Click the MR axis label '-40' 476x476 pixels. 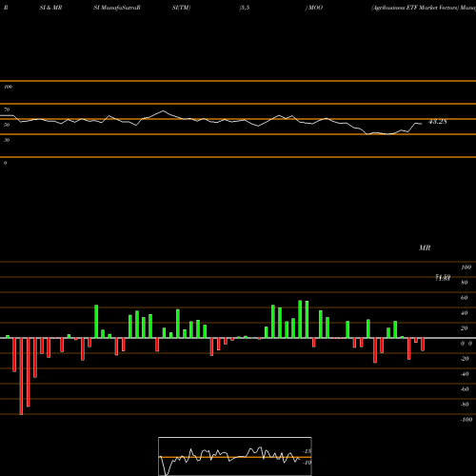[x=465, y=374]
